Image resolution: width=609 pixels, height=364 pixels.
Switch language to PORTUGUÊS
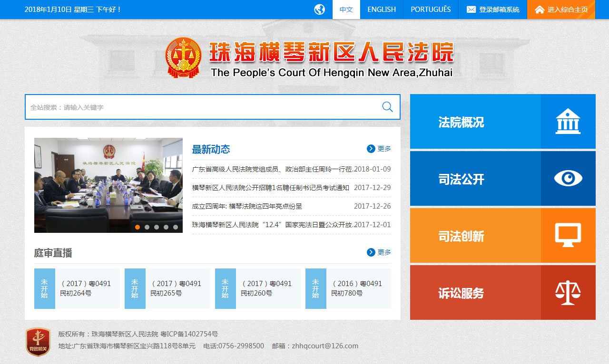point(431,10)
